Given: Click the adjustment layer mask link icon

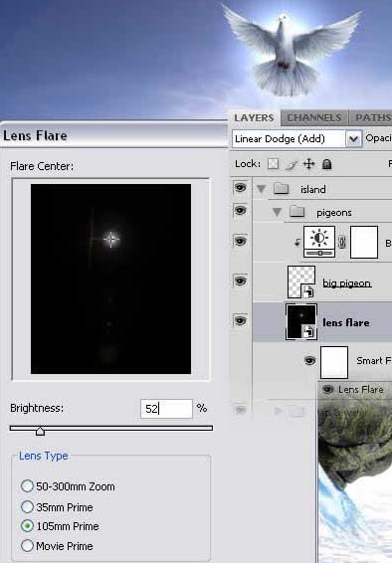Looking at the screenshot, I should pos(342,242).
